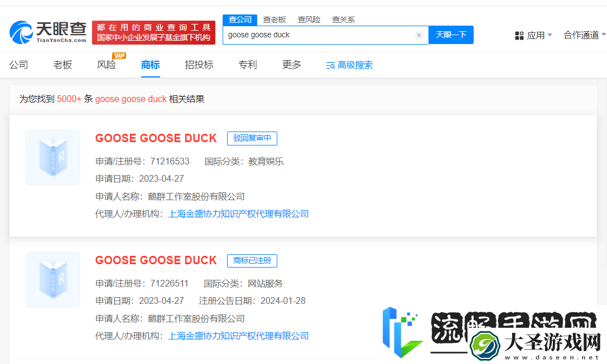Open the first GOOSE GOOSE DUCK result title
Viewport: 607px width, 364px height.
pos(156,138)
